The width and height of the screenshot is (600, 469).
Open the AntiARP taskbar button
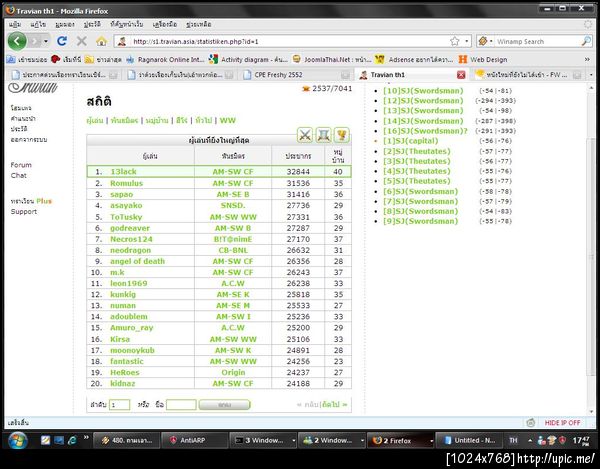[x=194, y=440]
